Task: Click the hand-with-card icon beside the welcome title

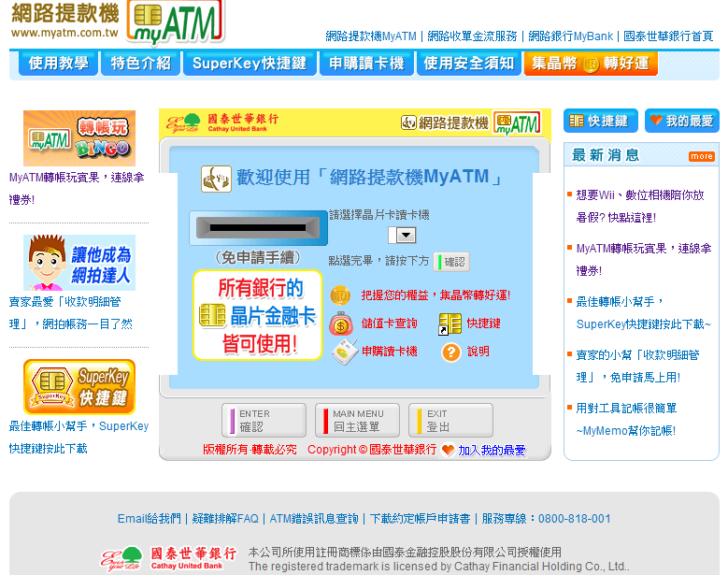Action: point(216,179)
